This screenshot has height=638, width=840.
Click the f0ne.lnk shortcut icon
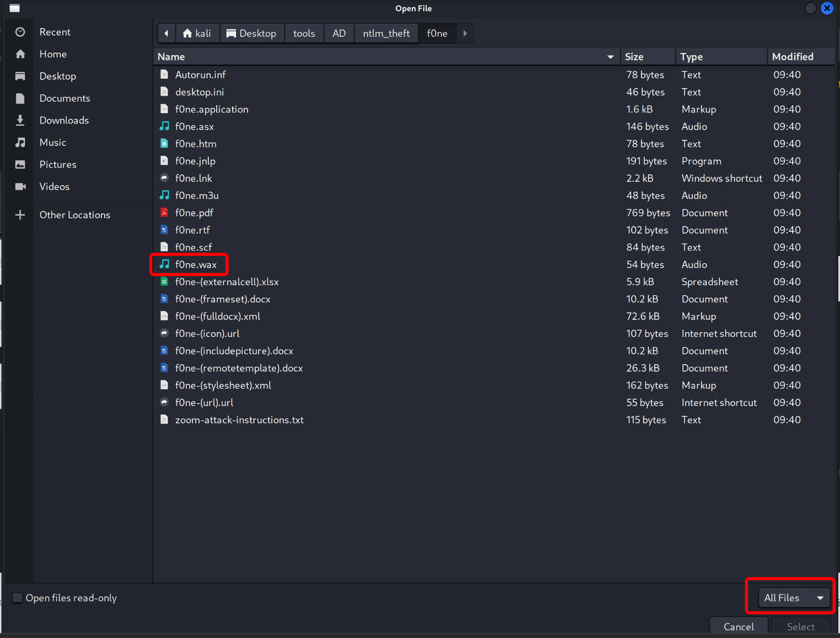[164, 178]
